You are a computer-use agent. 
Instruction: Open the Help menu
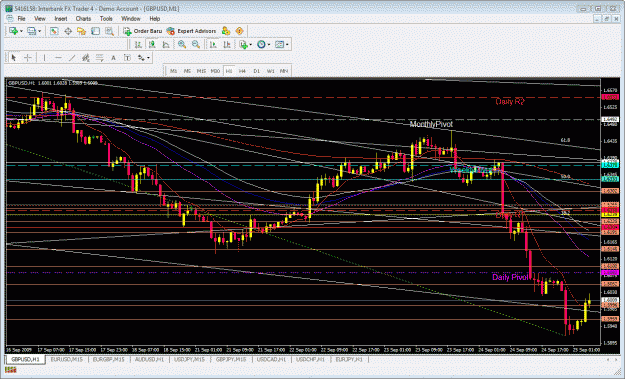point(155,19)
